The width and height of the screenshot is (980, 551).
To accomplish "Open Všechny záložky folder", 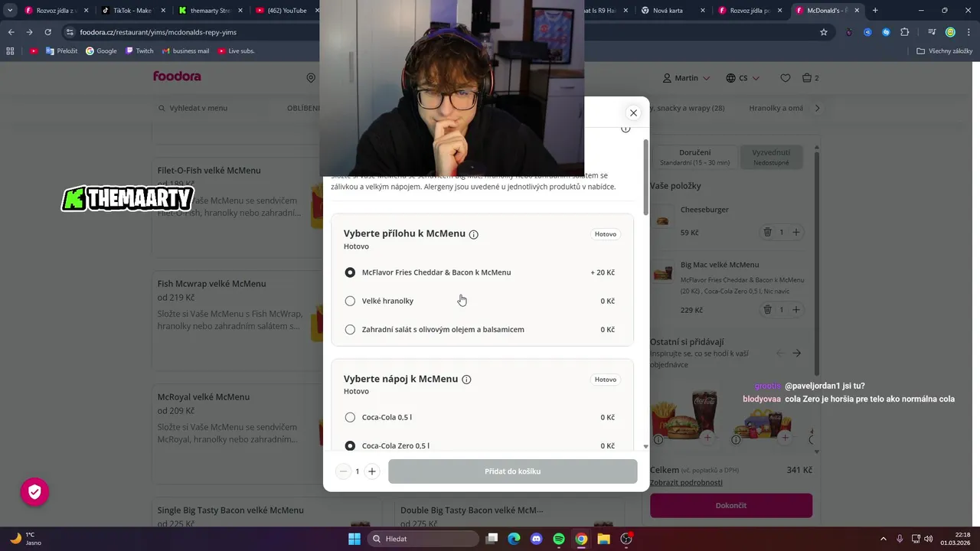I will (944, 51).
